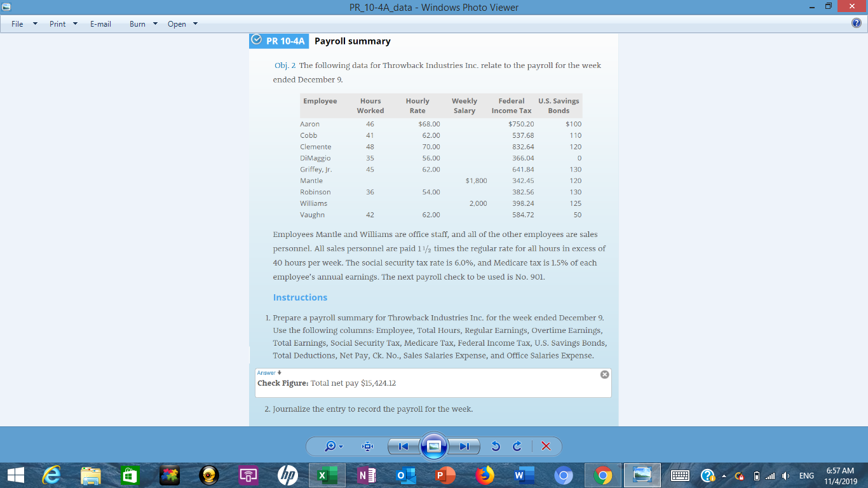The image size is (868, 488).
Task: Click the Check Figure total net pay text
Action: coord(327,383)
